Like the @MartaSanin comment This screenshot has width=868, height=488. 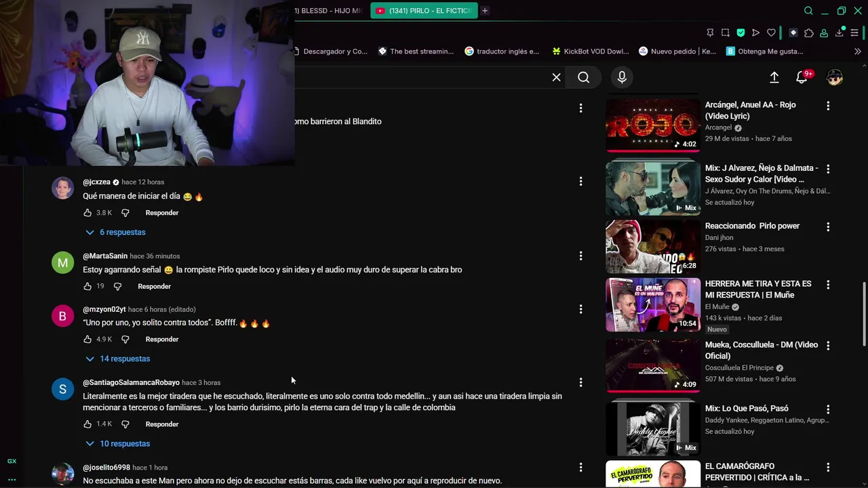87,286
